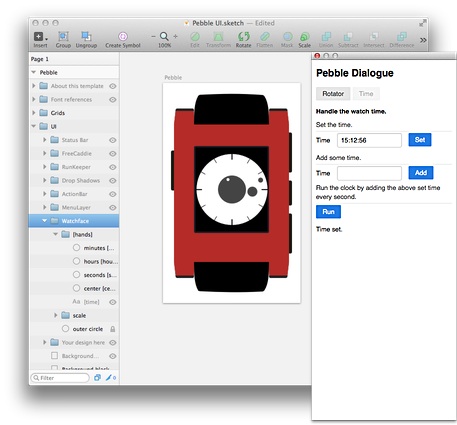The height and width of the screenshot is (425, 457).
Task: Click the Run button
Action: point(328,212)
